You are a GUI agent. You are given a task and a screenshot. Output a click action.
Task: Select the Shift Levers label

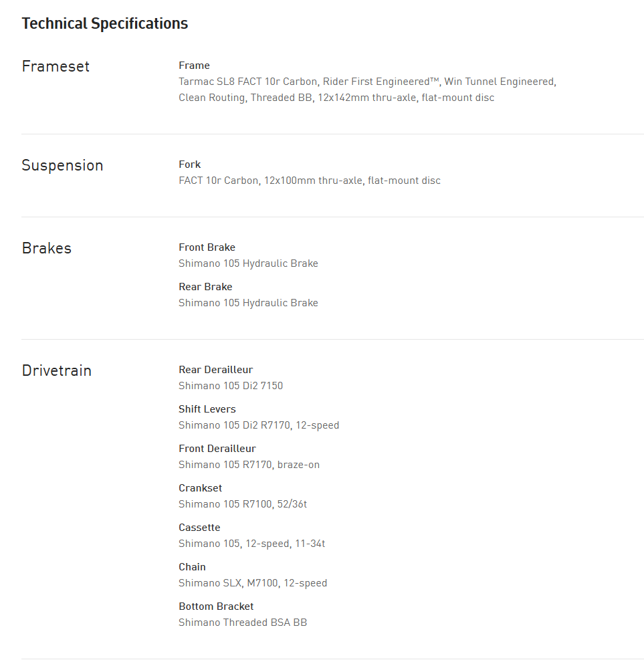207,409
